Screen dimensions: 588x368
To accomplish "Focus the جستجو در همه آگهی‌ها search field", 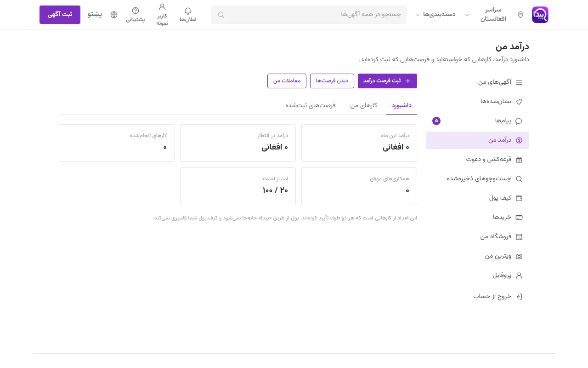I will pos(309,15).
